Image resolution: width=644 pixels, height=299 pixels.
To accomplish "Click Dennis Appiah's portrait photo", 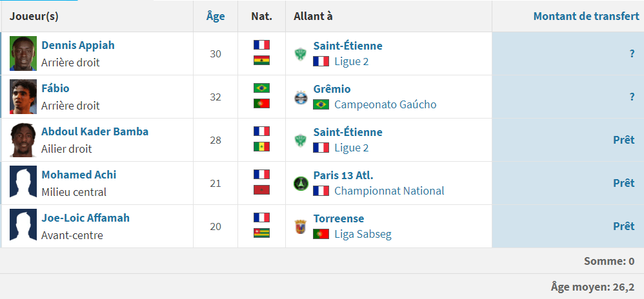I will point(23,53).
